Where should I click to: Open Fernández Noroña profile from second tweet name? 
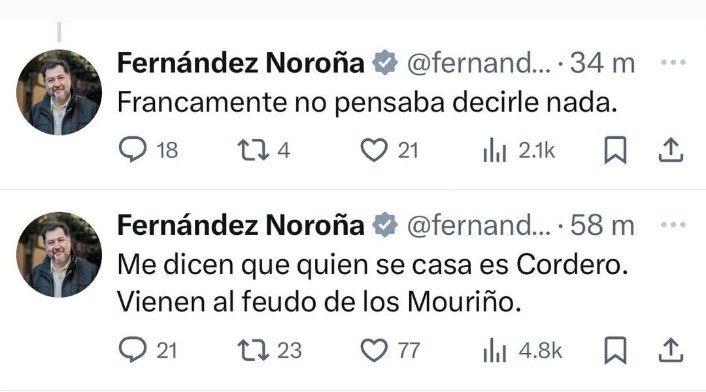click(240, 225)
